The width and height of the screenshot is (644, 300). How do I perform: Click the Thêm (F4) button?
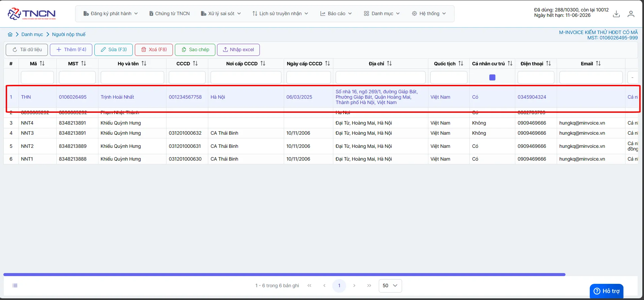[71, 49]
